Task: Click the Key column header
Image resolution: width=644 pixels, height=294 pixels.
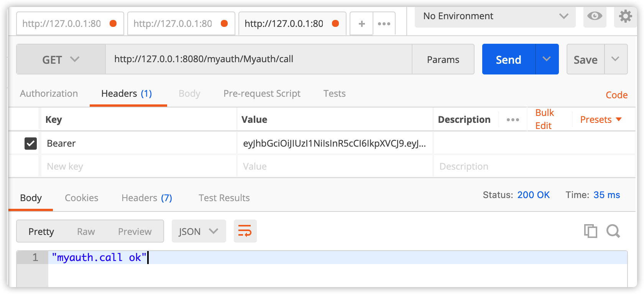Action: [x=53, y=120]
